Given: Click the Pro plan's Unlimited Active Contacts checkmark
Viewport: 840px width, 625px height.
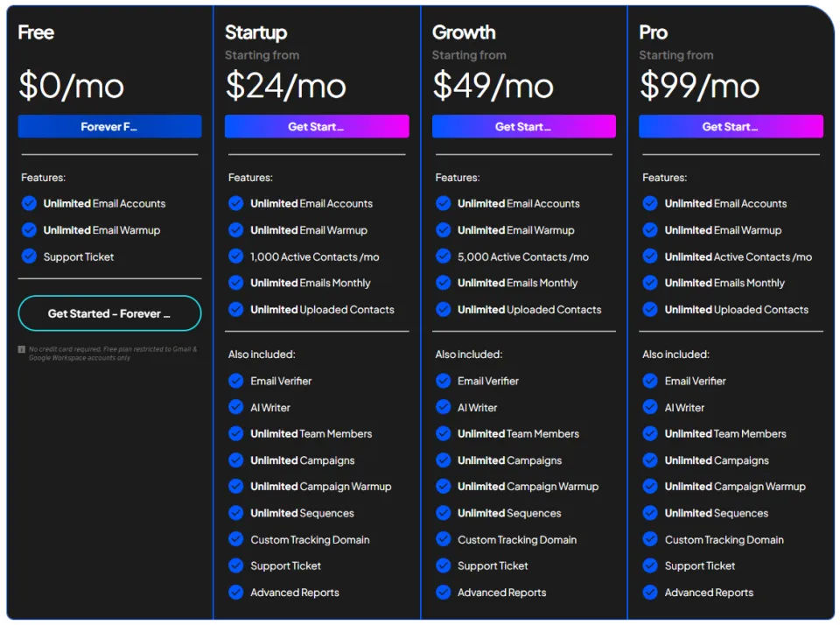Looking at the screenshot, I should (x=650, y=256).
